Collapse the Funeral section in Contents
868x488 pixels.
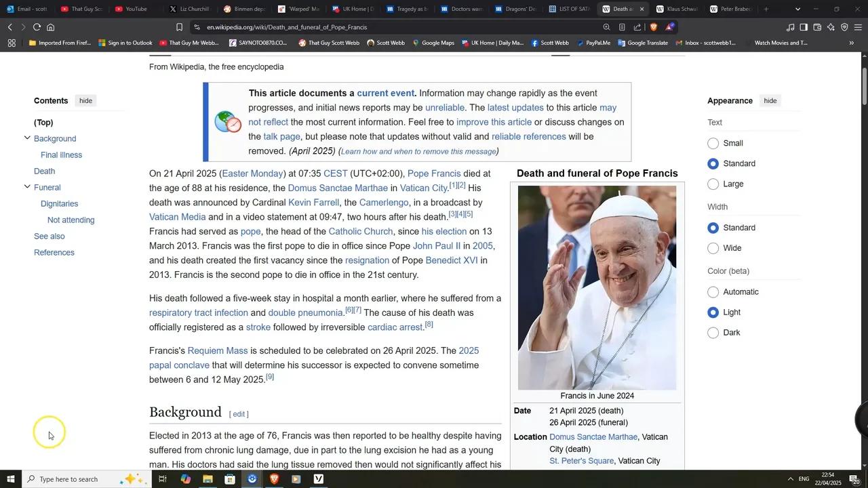click(x=28, y=187)
